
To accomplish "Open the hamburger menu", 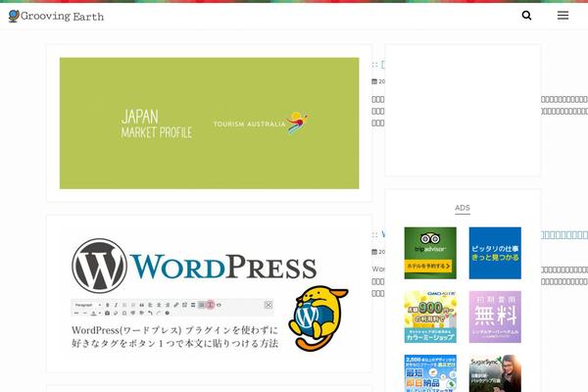I will coord(563,16).
